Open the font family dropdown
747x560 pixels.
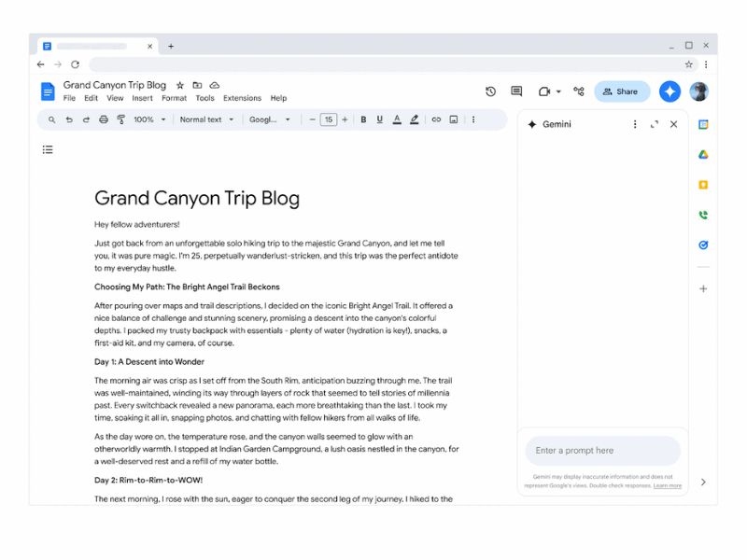click(x=270, y=119)
